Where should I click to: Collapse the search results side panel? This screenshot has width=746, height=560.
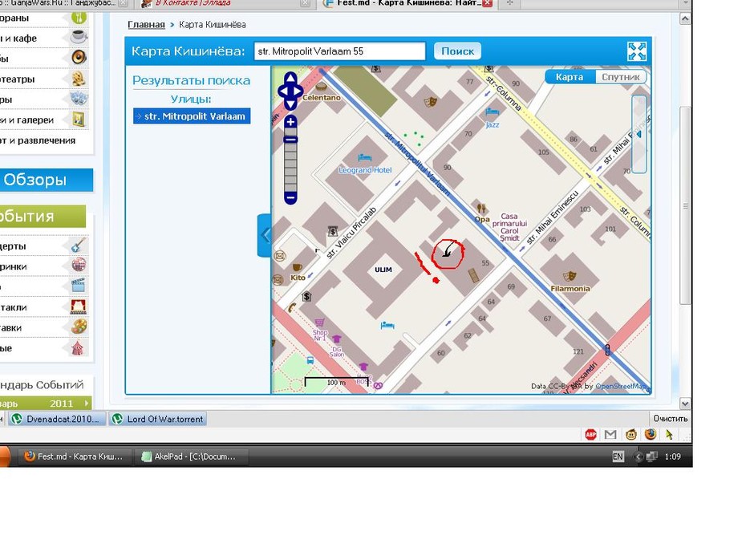265,235
